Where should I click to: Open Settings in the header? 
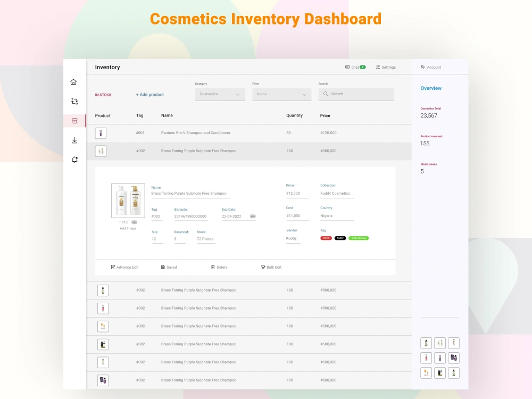386,67
